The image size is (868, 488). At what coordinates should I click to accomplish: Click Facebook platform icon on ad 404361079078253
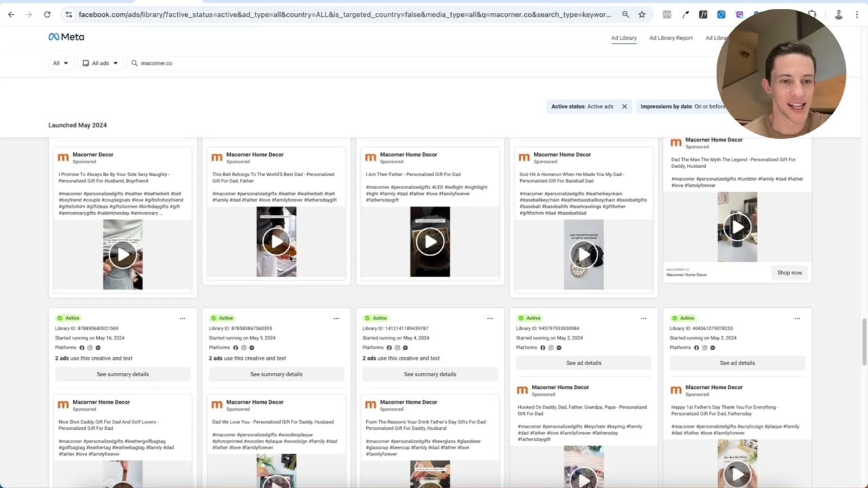(x=696, y=348)
